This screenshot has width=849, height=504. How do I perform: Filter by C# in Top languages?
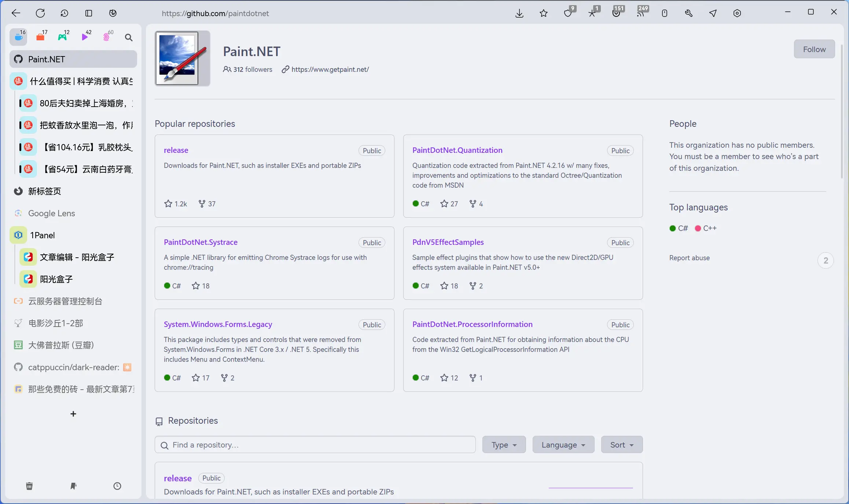point(679,228)
